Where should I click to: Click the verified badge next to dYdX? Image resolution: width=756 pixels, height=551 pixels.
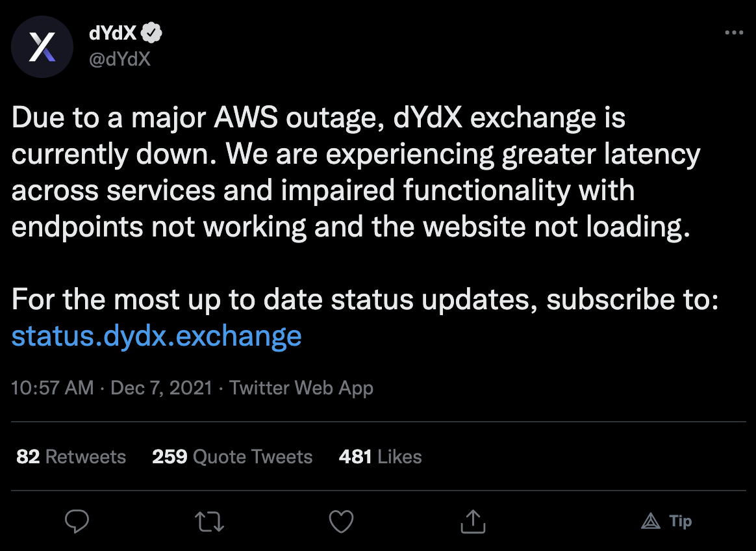[153, 33]
